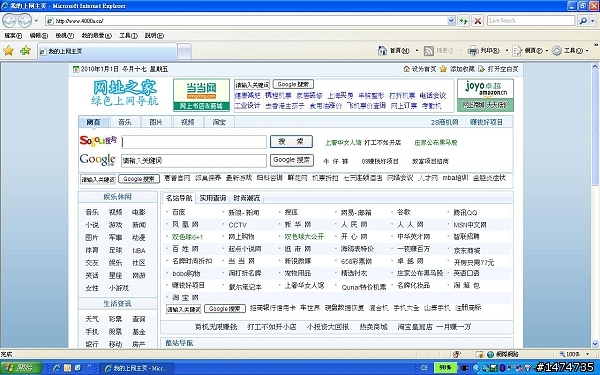Open the 說明(H) menu
The height and width of the screenshot is (375, 600).
154,36
